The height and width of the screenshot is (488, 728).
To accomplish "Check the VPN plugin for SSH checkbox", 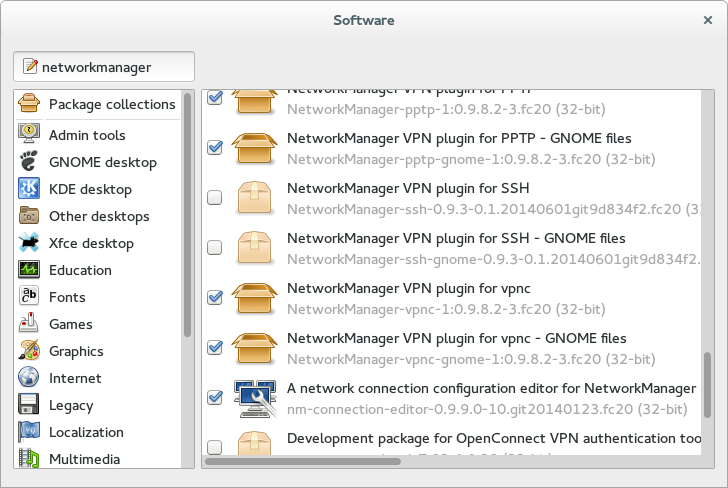I will click(x=215, y=198).
